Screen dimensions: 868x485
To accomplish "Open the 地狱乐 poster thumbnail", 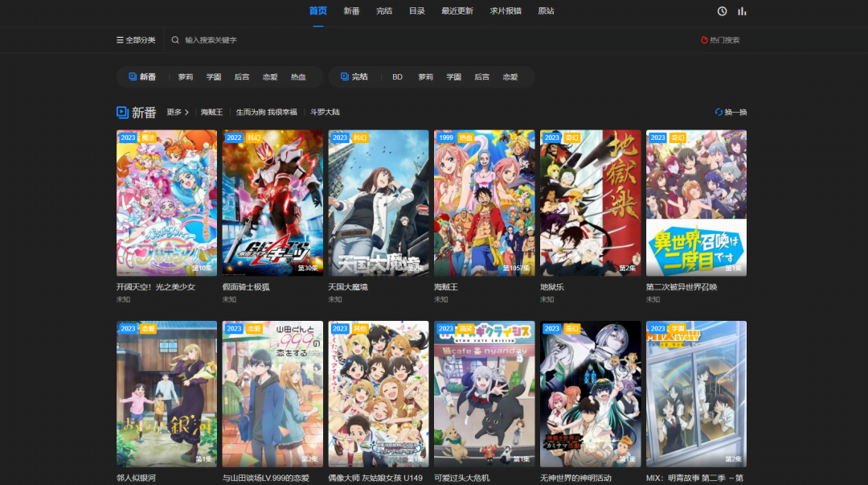I will tap(590, 203).
